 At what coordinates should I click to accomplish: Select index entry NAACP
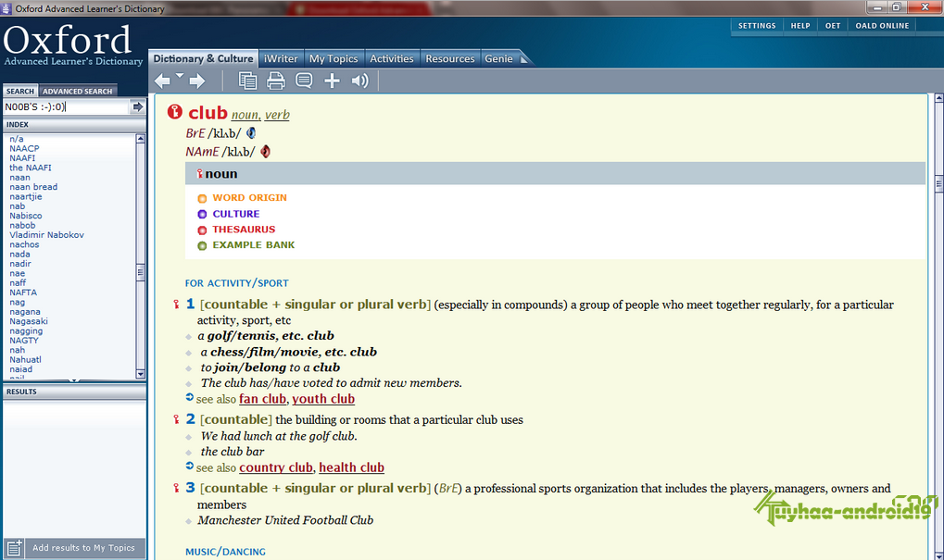coord(24,149)
